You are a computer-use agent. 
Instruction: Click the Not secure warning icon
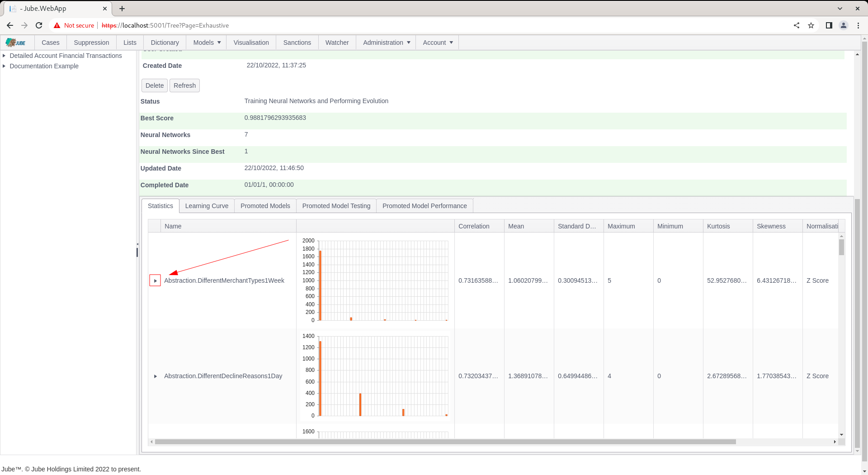[57, 25]
